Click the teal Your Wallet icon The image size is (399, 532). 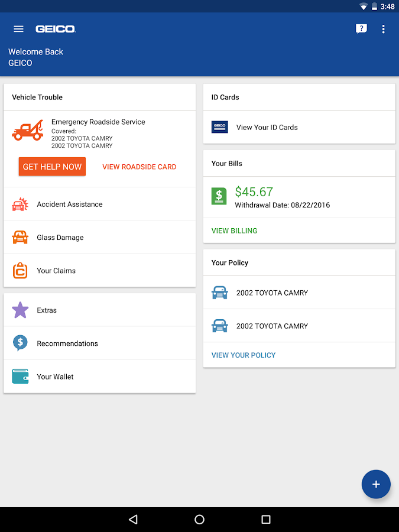(20, 377)
